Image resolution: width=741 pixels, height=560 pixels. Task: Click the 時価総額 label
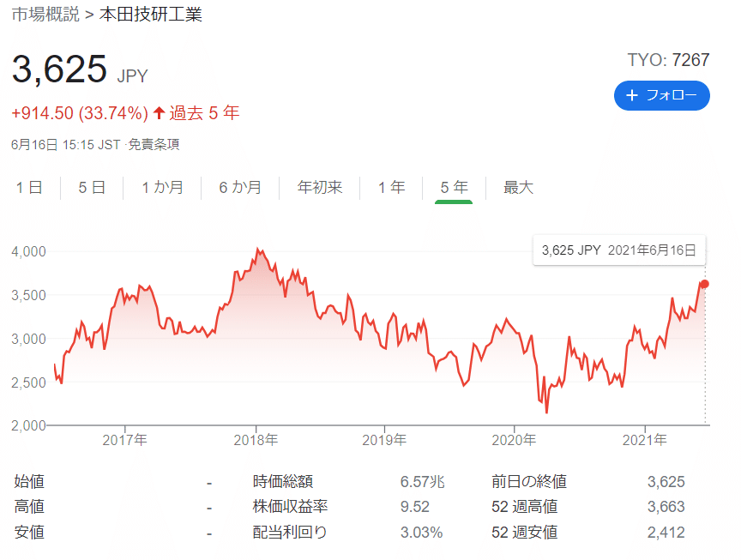tap(283, 482)
